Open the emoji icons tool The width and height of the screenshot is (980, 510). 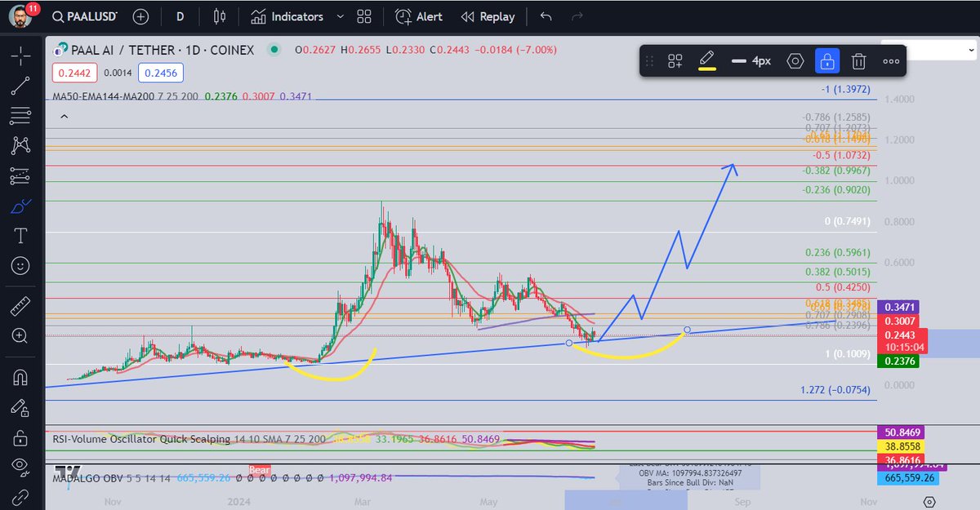click(x=21, y=266)
